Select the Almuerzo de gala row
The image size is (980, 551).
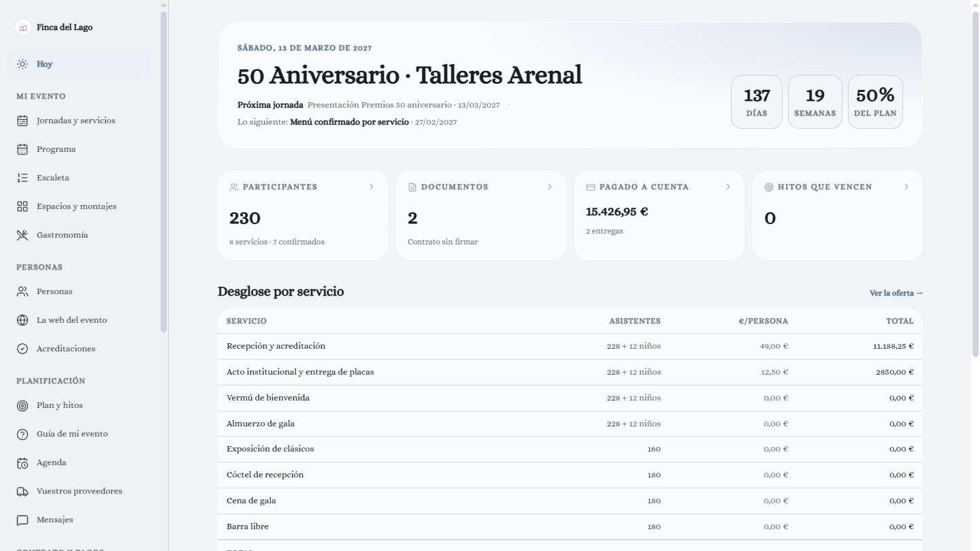pos(570,424)
